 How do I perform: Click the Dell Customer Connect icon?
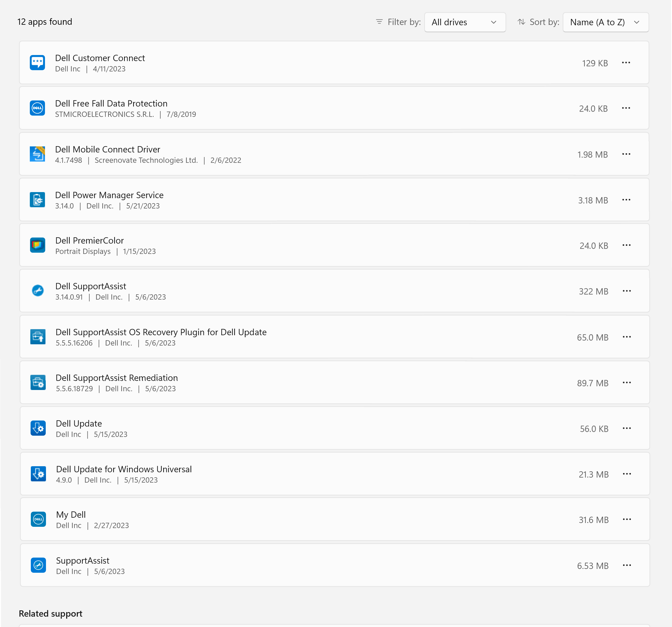[x=38, y=62]
